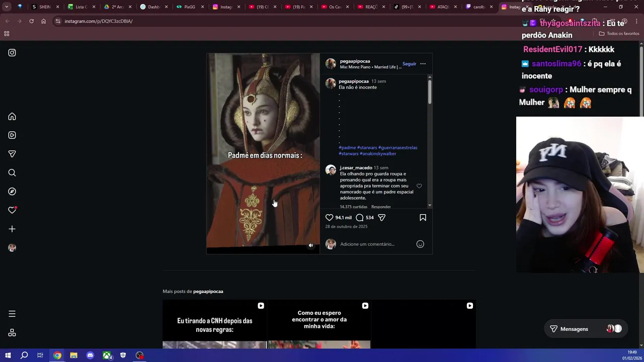Screen dimensions: 644x362
Task: Open the Mix: Minnz Piano audio link
Action: point(371,67)
